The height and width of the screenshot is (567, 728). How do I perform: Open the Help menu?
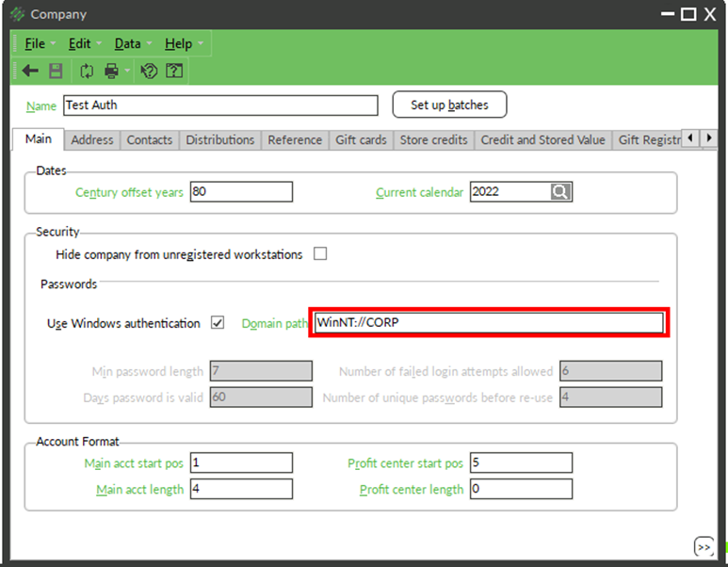tap(184, 43)
